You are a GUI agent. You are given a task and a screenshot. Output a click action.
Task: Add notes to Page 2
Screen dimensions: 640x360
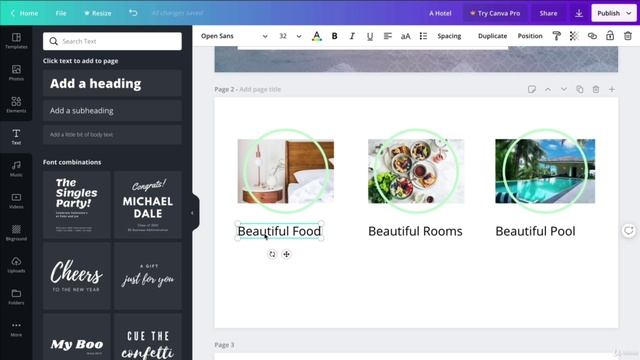pyautogui.click(x=531, y=89)
